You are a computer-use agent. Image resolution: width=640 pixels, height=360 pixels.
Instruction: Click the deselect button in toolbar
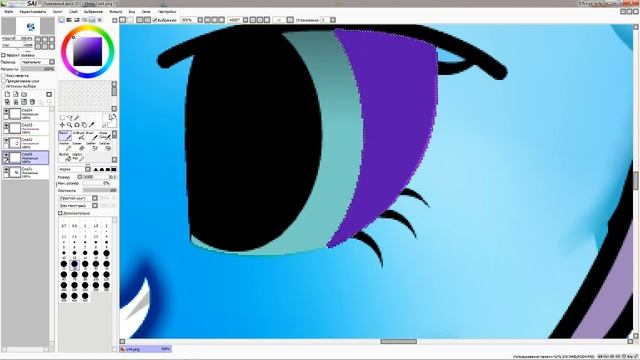coord(140,20)
